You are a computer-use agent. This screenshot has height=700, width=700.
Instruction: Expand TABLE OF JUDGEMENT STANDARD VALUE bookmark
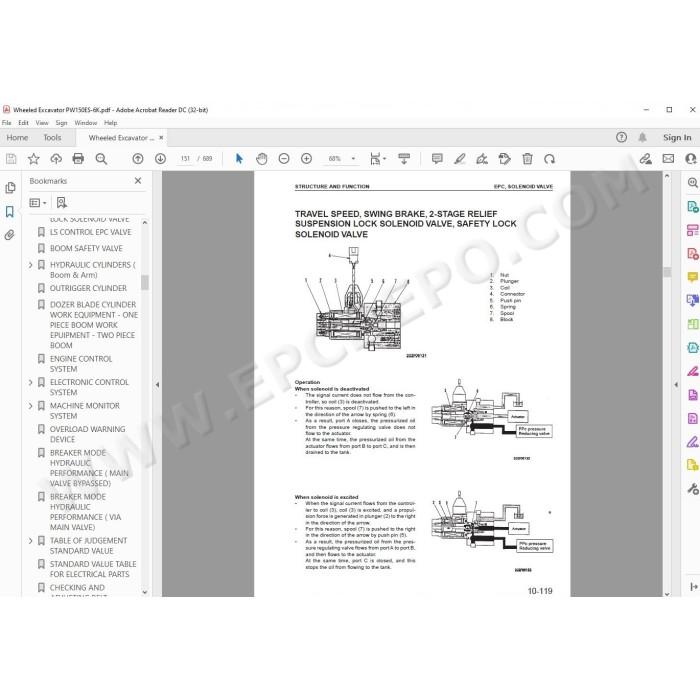[30, 541]
